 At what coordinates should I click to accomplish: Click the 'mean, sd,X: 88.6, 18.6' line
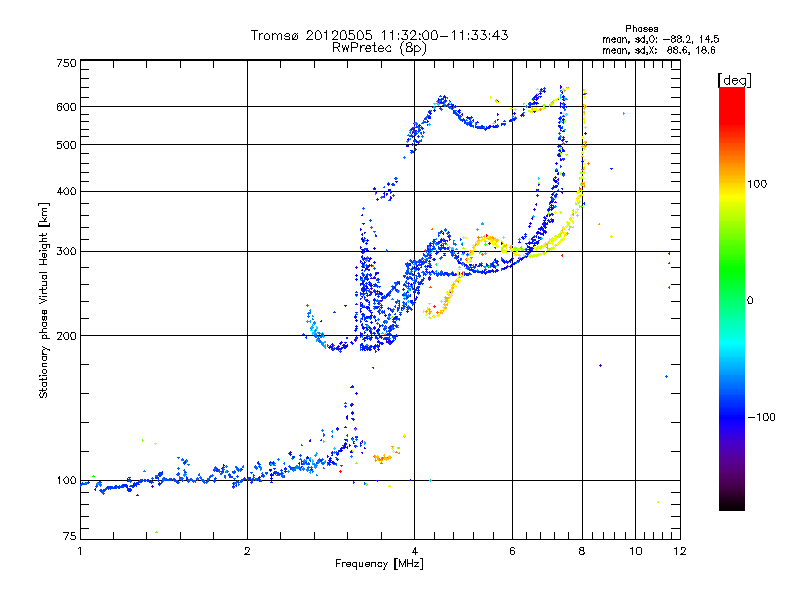(x=659, y=50)
